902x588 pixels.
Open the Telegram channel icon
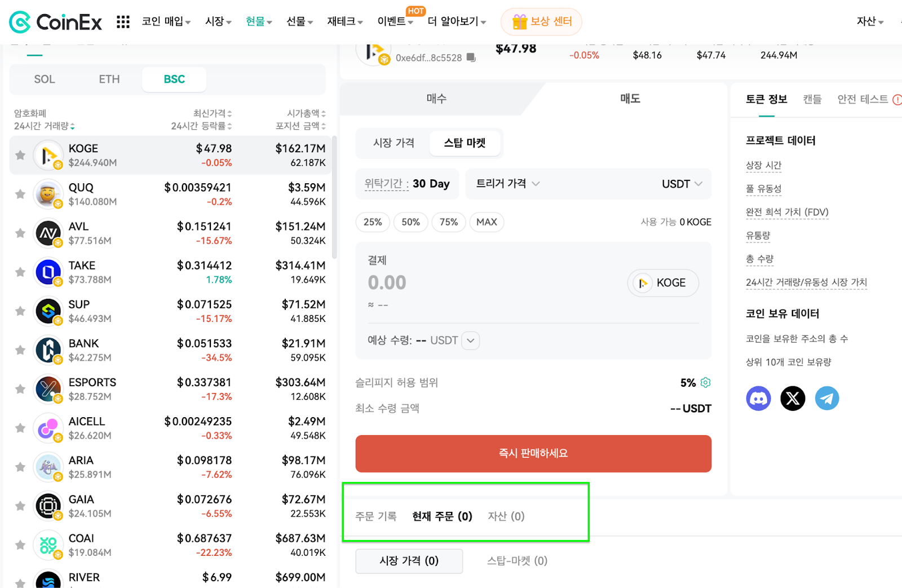[x=827, y=398]
